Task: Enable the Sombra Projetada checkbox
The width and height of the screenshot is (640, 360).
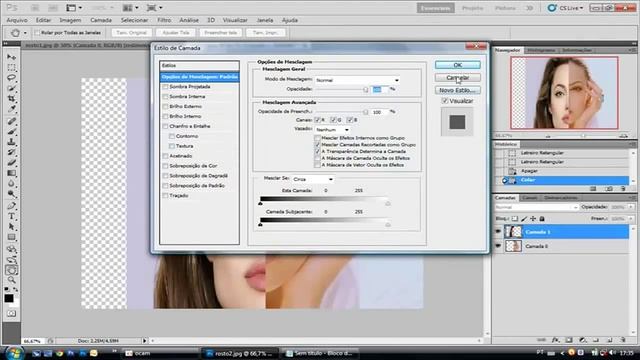Action: click(x=165, y=87)
